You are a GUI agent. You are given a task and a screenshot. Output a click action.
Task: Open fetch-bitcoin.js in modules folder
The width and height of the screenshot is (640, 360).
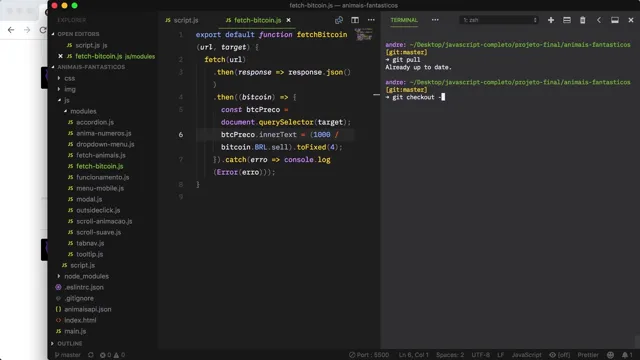pos(99,166)
